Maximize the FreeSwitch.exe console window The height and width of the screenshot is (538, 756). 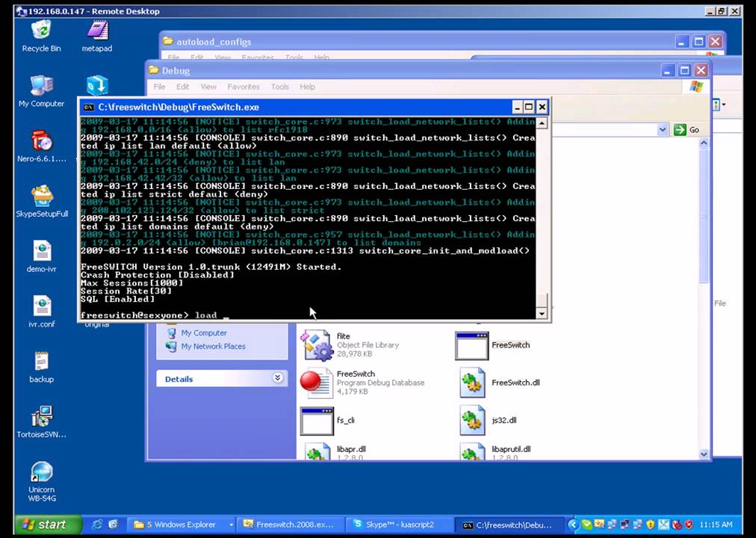click(x=529, y=107)
